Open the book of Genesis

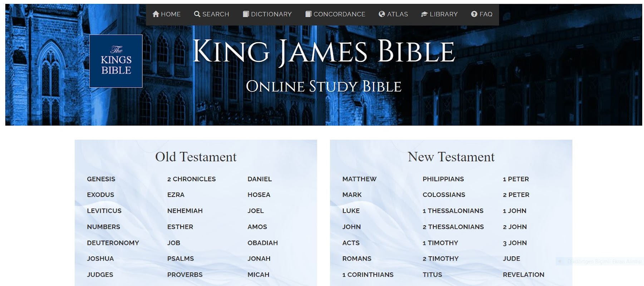coord(101,179)
